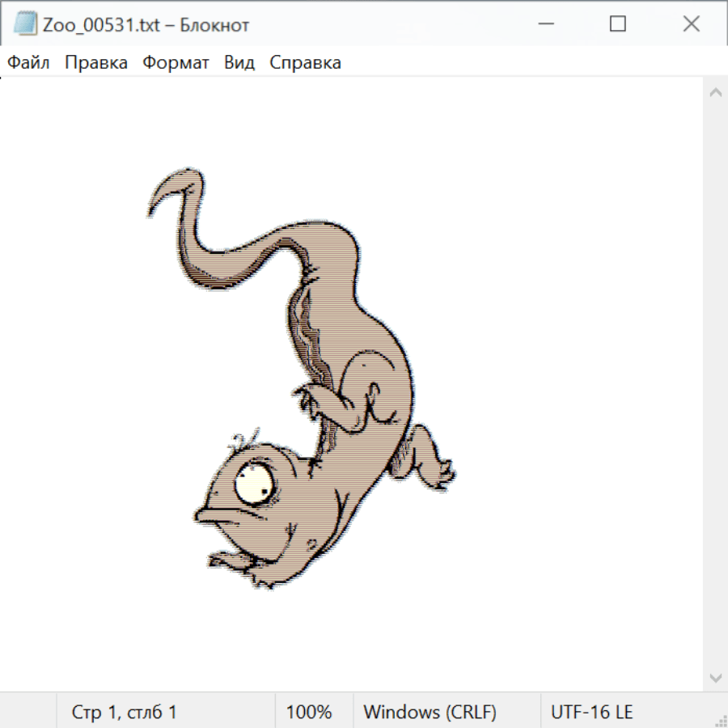
Task: Close the Zoo_00531.txt Notepad window
Action: (x=691, y=24)
